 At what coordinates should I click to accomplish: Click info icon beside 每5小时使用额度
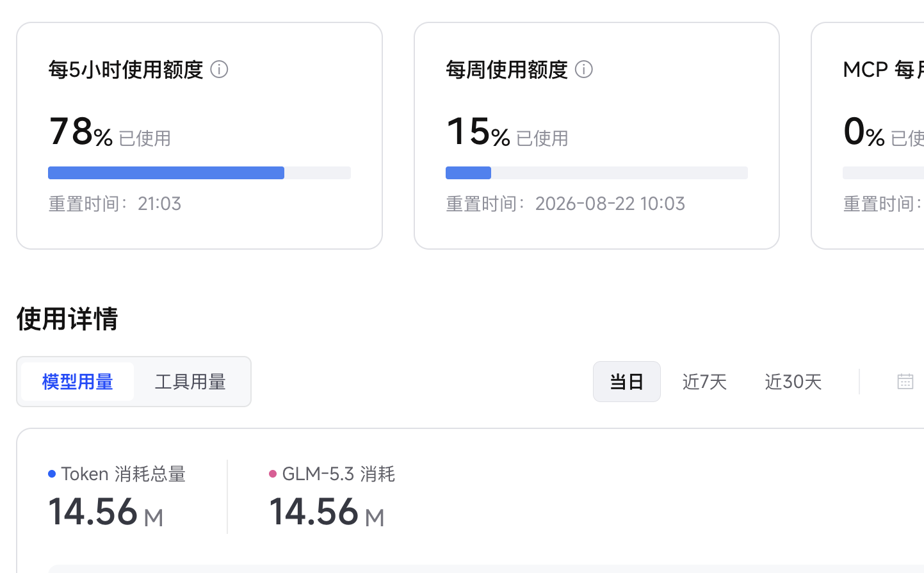(219, 69)
